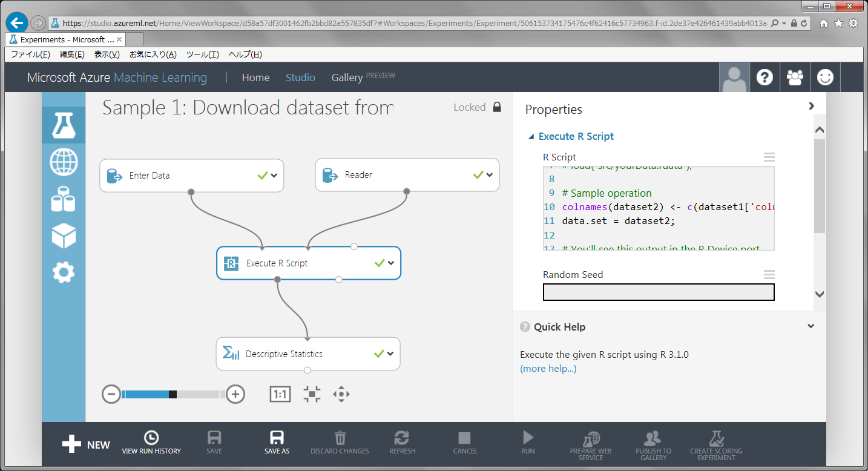Expand the Enter Data module dropdown
Screen dimensions: 868x471
tap(274, 176)
